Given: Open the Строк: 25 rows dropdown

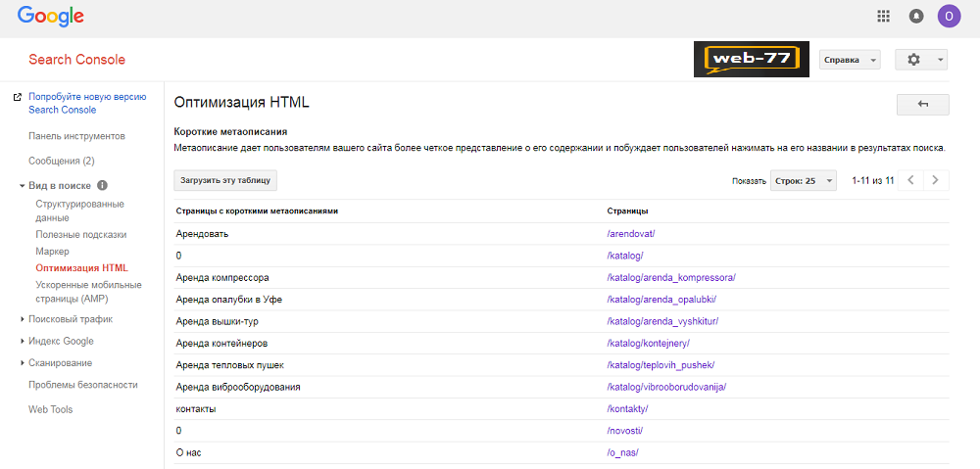Looking at the screenshot, I should 804,180.
